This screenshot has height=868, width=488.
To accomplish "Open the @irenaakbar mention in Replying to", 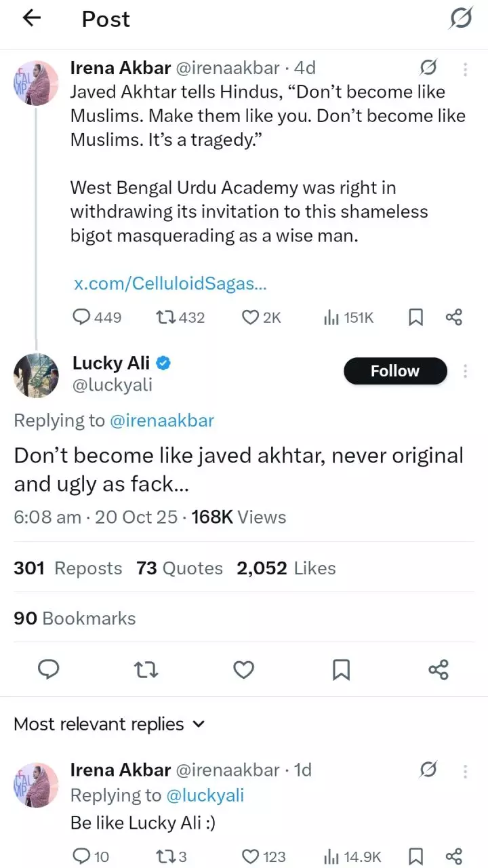I will [x=161, y=420].
